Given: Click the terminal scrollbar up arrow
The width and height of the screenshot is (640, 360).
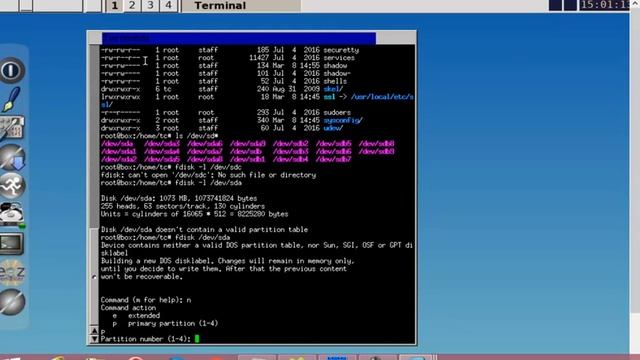Looking at the screenshot, I should 94,330.
